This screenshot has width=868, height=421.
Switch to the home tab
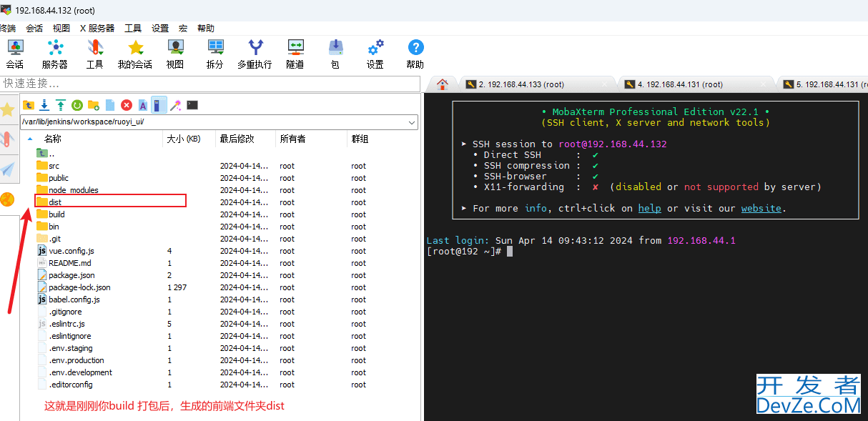[x=443, y=84]
